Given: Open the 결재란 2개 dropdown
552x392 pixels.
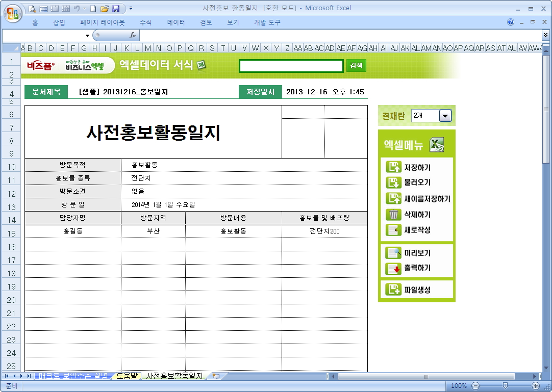Looking at the screenshot, I should pyautogui.click(x=445, y=116).
